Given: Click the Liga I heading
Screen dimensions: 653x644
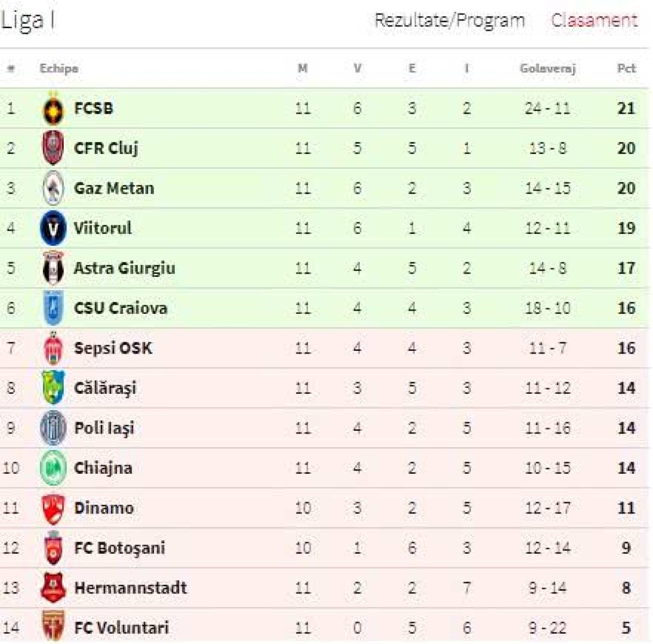Looking at the screenshot, I should pos(28,21).
